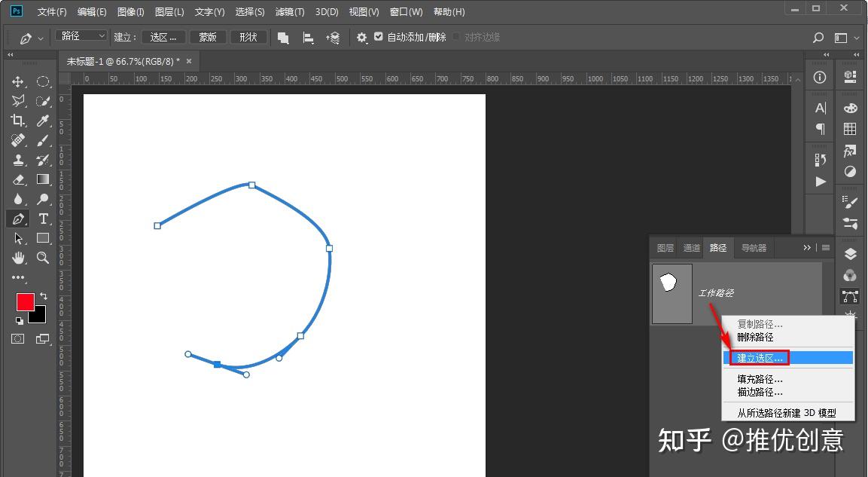
Task: Switch to the 图层 tab
Action: tap(665, 248)
